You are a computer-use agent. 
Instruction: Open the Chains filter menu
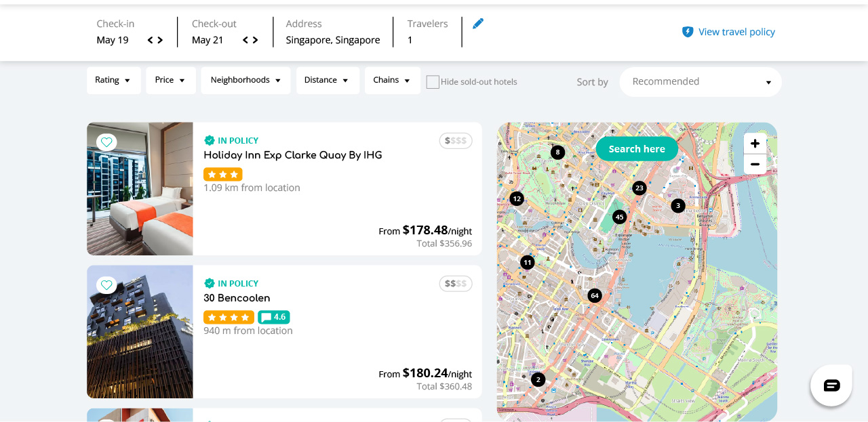pyautogui.click(x=392, y=80)
